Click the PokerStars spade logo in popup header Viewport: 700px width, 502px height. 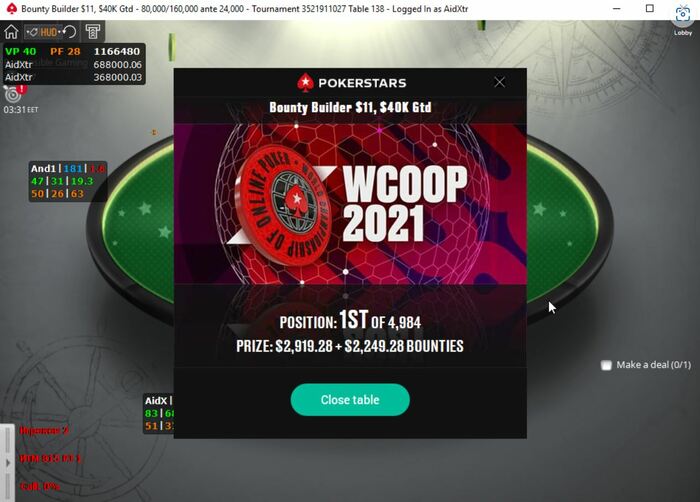305,83
